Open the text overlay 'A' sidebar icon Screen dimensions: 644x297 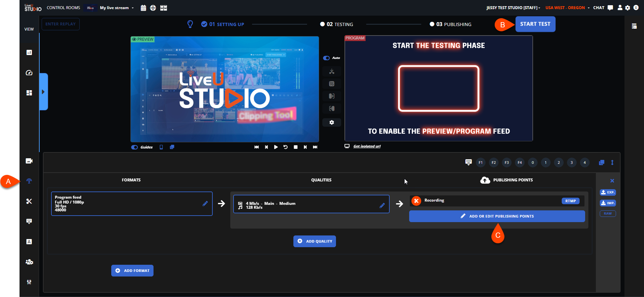point(29,242)
